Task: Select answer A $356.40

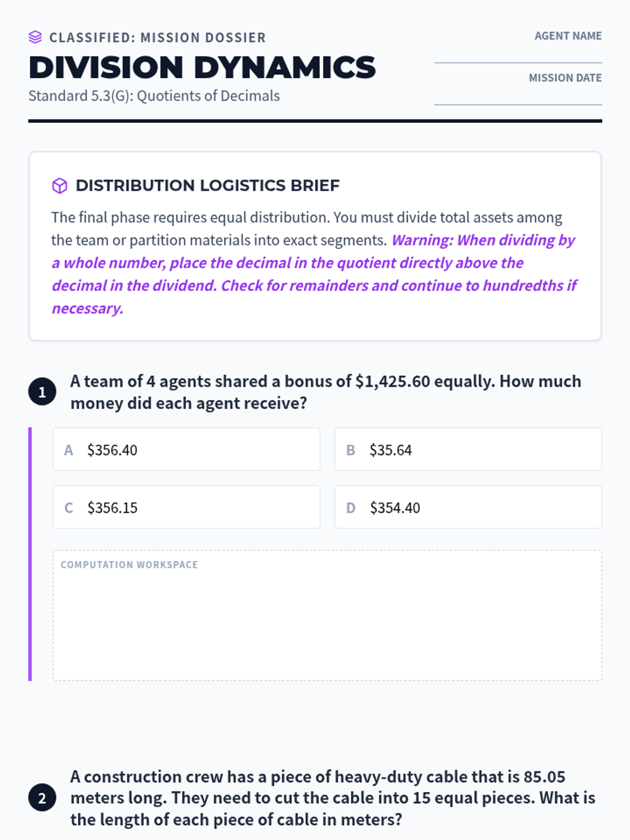Action: (186, 449)
